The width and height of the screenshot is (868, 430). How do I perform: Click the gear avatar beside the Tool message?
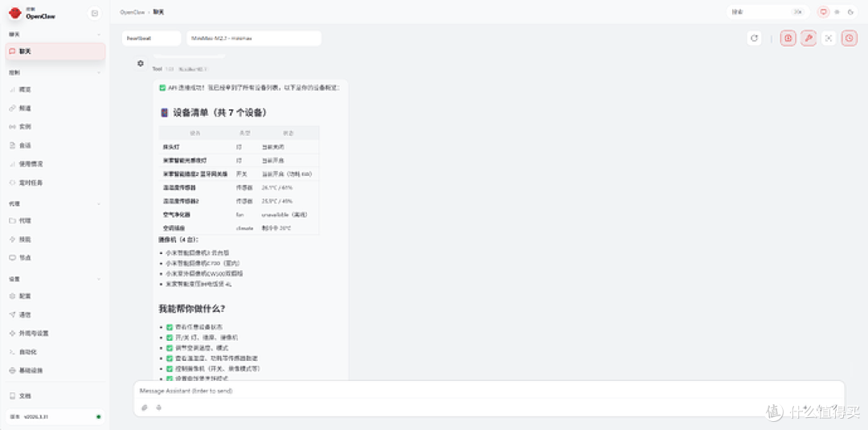coord(141,63)
